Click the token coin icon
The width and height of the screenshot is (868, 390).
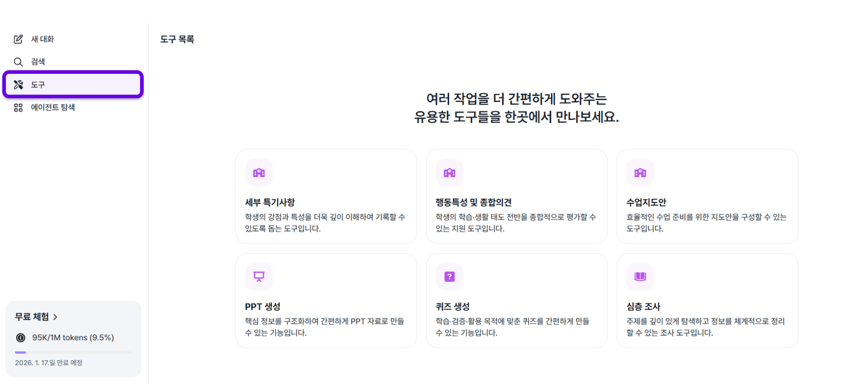pos(21,338)
